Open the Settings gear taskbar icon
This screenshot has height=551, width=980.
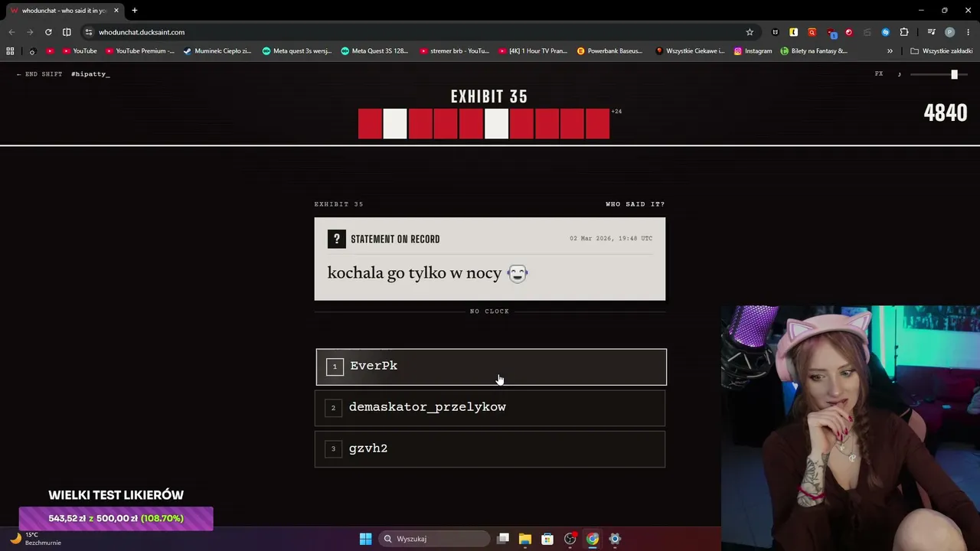pyautogui.click(x=615, y=539)
